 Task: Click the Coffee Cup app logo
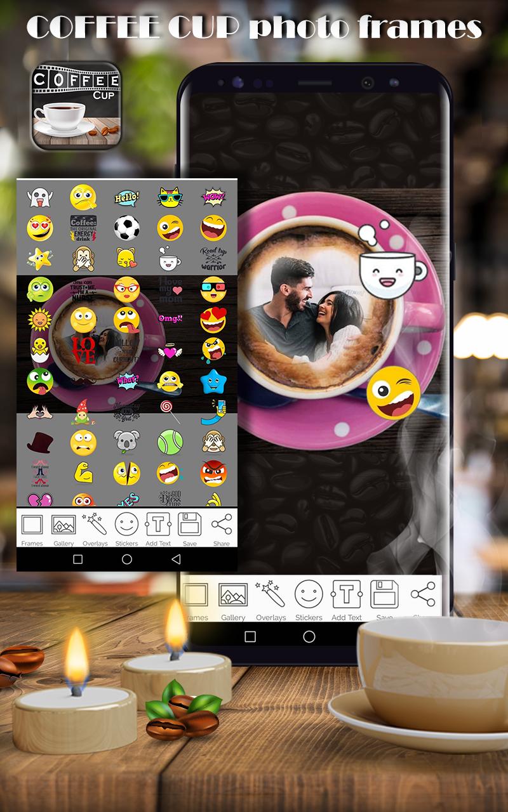coord(76,106)
